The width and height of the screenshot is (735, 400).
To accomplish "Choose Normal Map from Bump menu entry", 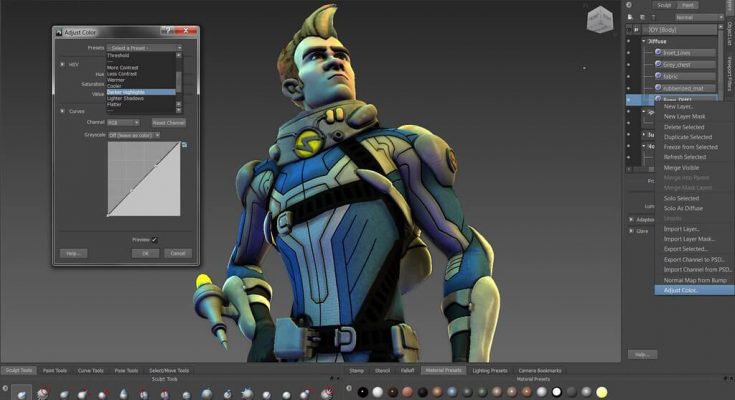I will pos(695,280).
